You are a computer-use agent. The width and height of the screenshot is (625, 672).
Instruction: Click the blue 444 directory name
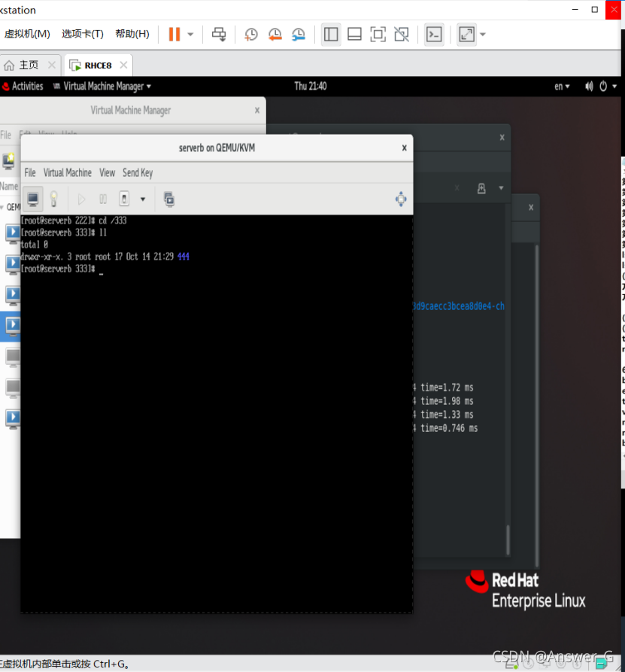point(184,257)
